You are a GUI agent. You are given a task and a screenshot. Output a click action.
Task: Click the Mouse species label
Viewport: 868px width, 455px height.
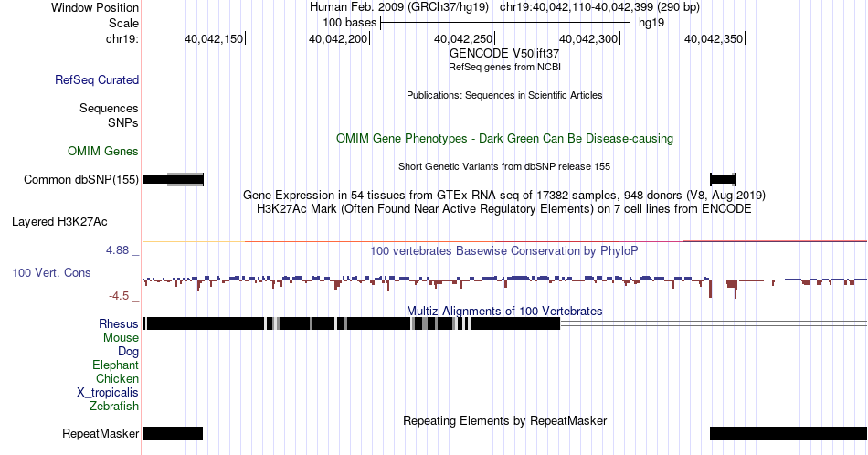point(121,338)
